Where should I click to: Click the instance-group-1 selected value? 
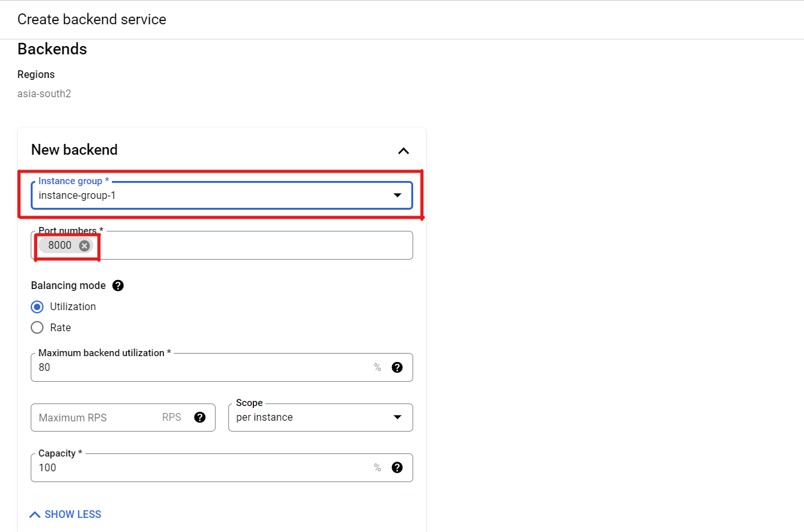(x=77, y=195)
